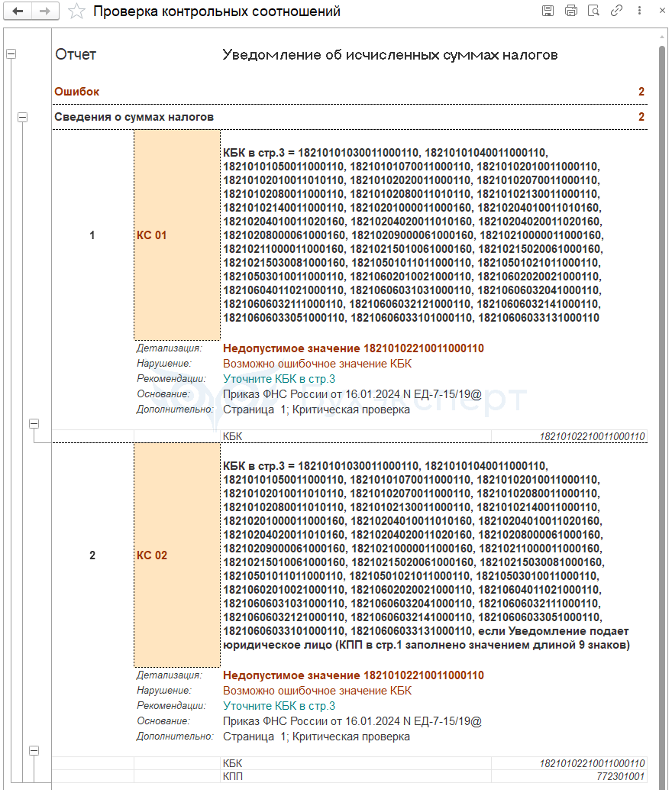Open the three-dot more actions menu

639,11
